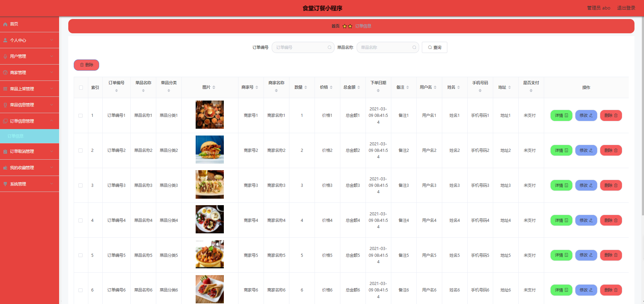Image resolution: width=644 pixels, height=304 pixels.
Task: Open the tacos thumbnail in row 3
Action: coord(210,184)
